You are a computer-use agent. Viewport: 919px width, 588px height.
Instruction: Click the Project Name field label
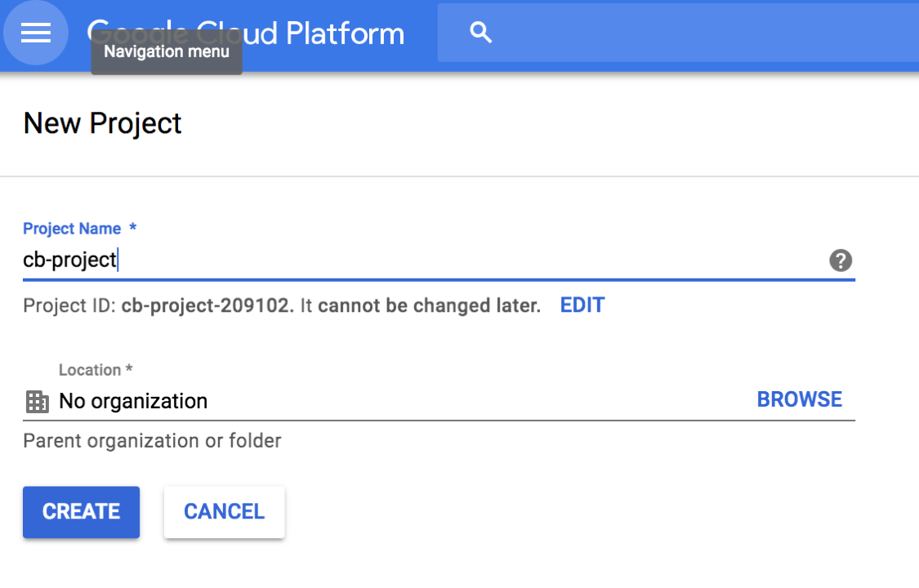[x=72, y=229]
